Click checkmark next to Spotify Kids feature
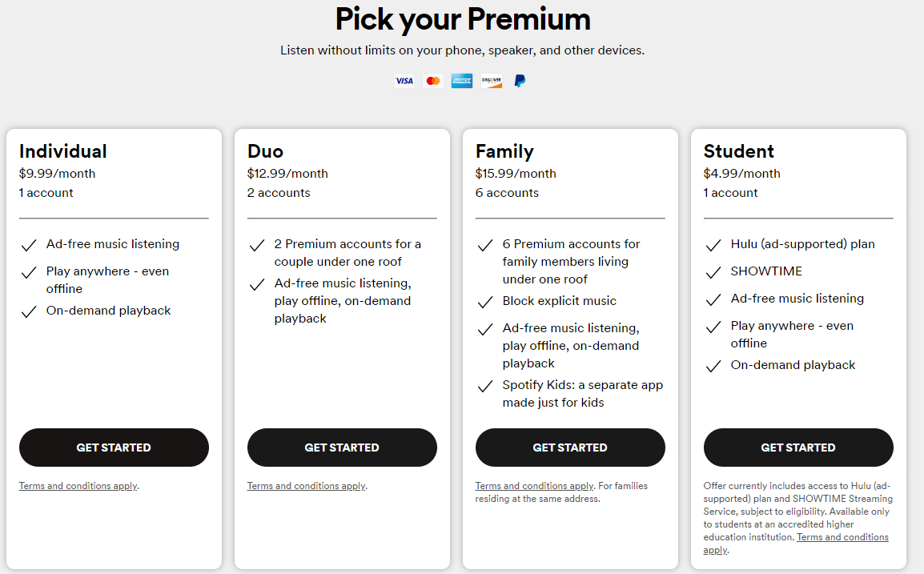Screen dimensions: 924x574 point(485,386)
